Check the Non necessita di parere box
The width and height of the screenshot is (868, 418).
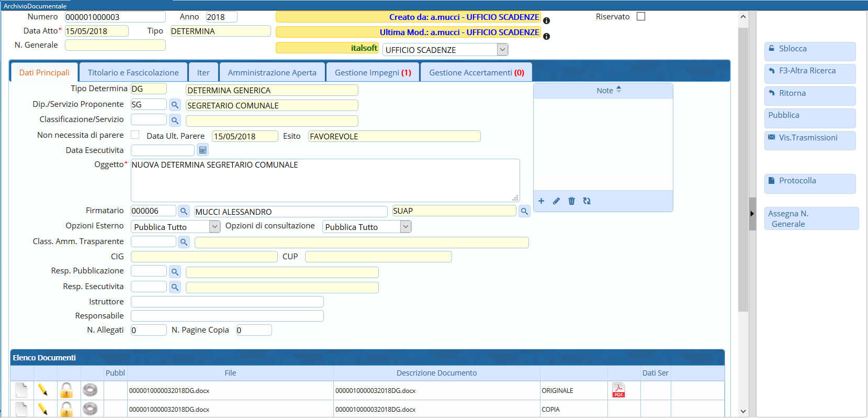pyautogui.click(x=135, y=135)
